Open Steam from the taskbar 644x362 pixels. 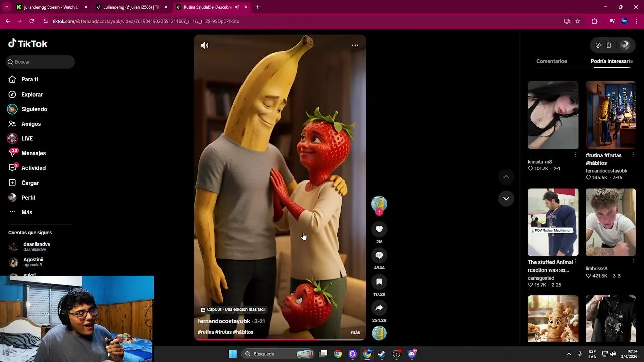coord(382,354)
